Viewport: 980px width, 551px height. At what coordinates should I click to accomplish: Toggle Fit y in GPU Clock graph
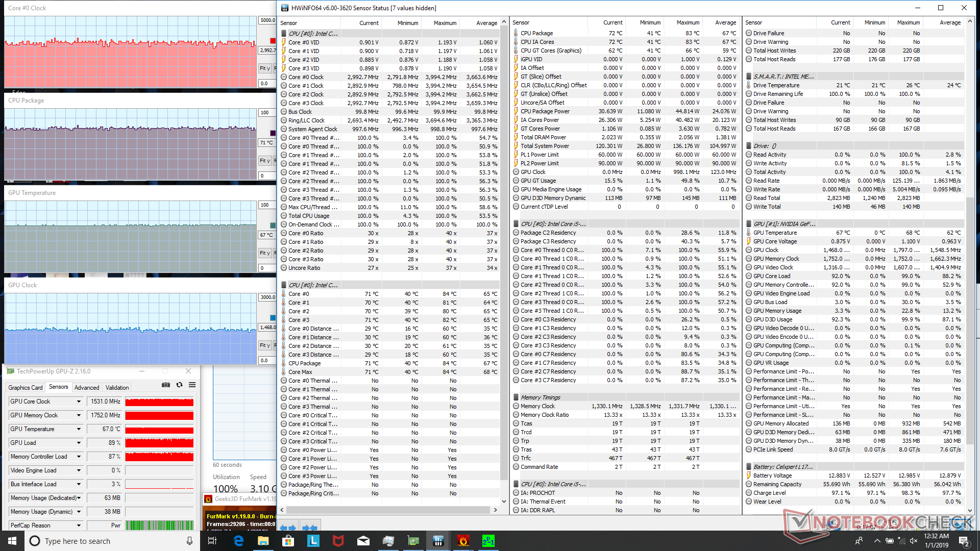(x=264, y=345)
